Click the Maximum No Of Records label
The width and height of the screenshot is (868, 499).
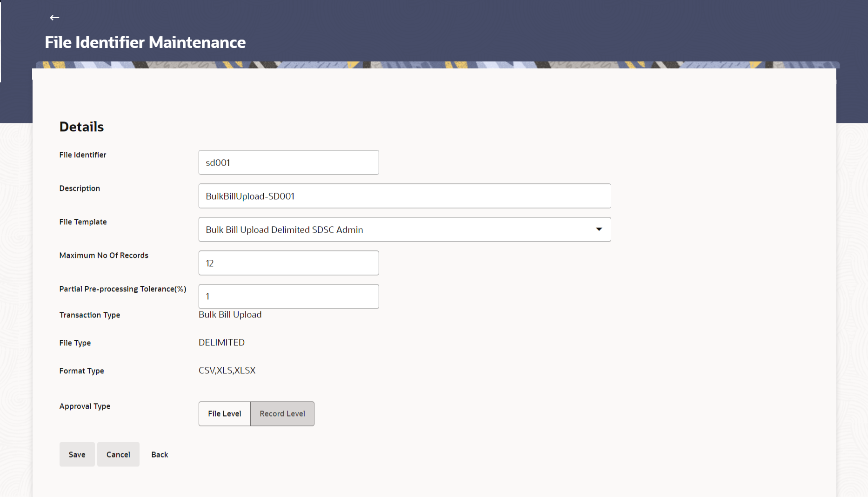(x=104, y=256)
